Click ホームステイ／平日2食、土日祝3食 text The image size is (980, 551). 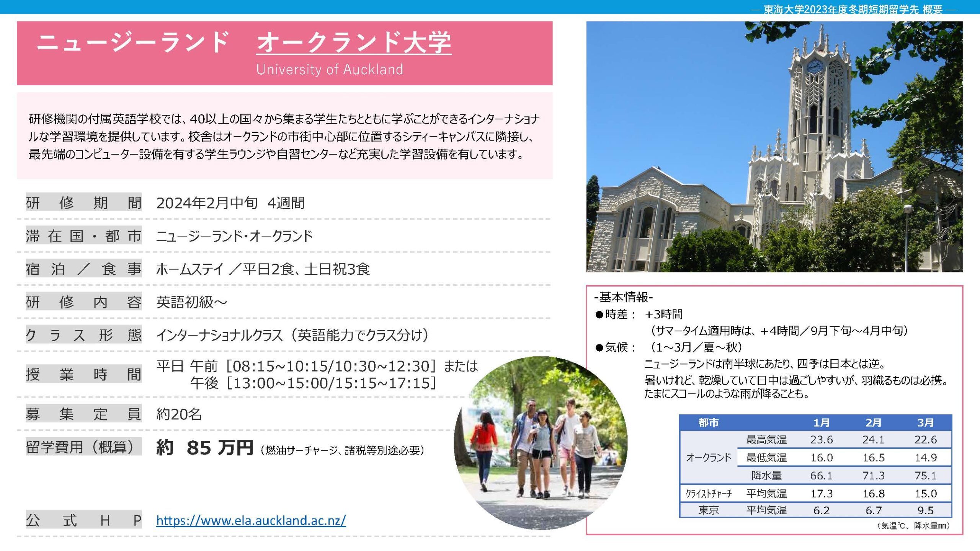[263, 269]
